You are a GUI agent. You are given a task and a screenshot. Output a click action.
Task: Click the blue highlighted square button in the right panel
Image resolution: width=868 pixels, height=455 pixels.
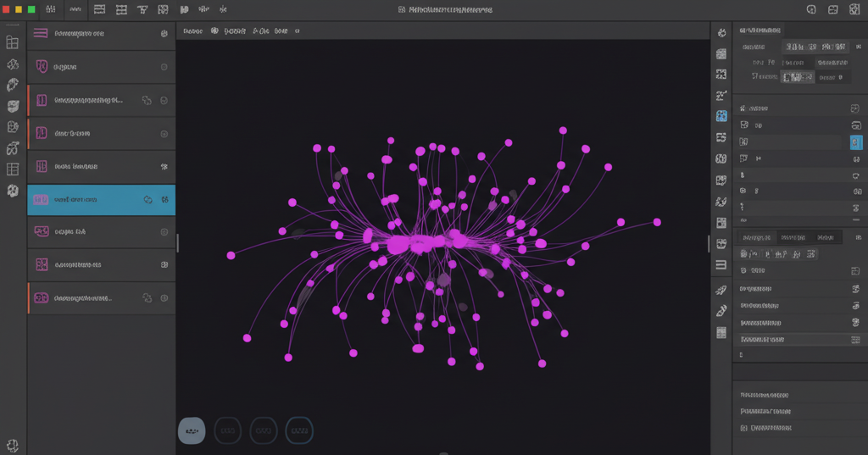click(x=856, y=142)
